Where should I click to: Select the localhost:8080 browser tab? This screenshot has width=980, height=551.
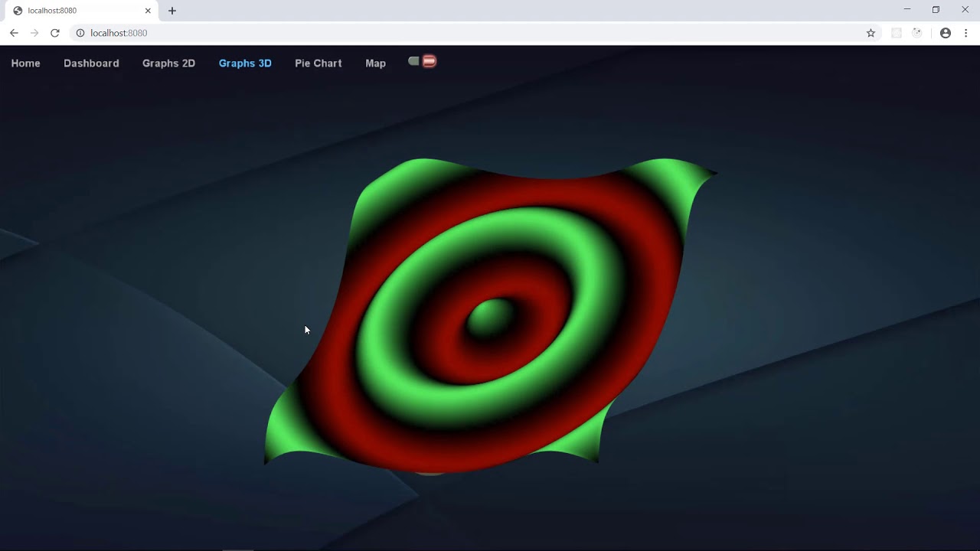(82, 11)
